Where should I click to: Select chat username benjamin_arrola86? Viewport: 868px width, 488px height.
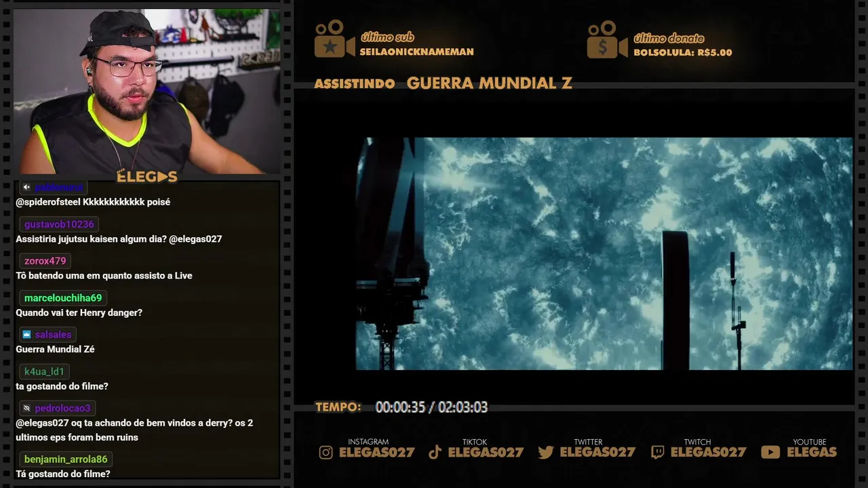[x=66, y=460]
